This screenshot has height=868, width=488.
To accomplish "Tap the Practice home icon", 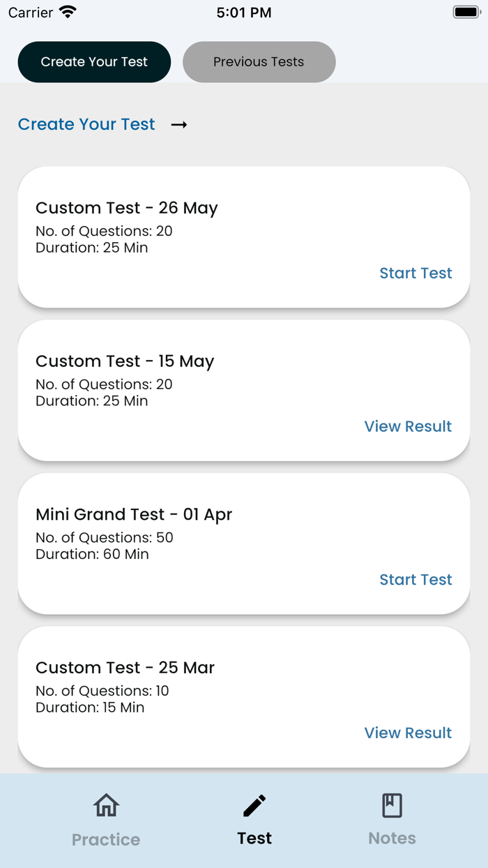I will click(x=106, y=805).
